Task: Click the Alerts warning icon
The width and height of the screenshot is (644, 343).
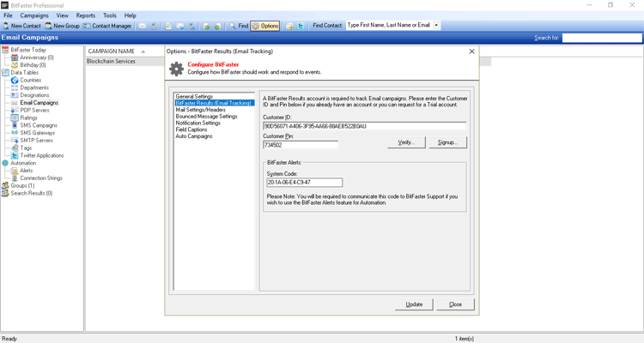Action: coord(15,171)
